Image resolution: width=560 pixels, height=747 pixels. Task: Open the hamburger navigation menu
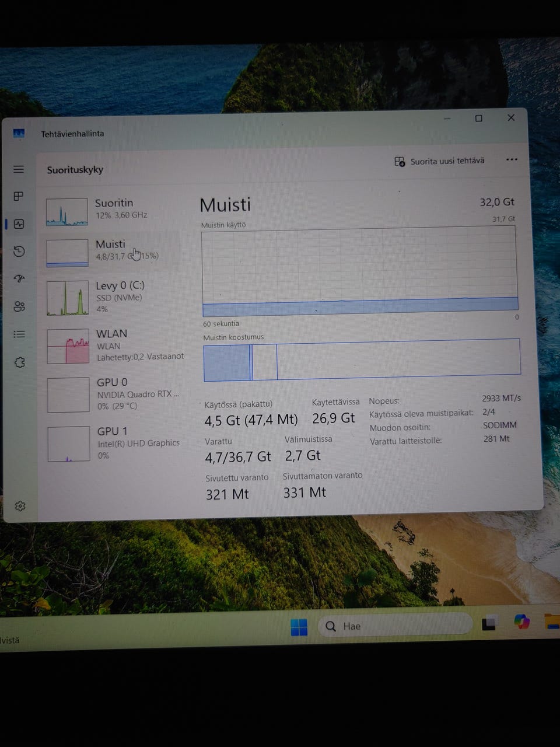pyautogui.click(x=19, y=169)
